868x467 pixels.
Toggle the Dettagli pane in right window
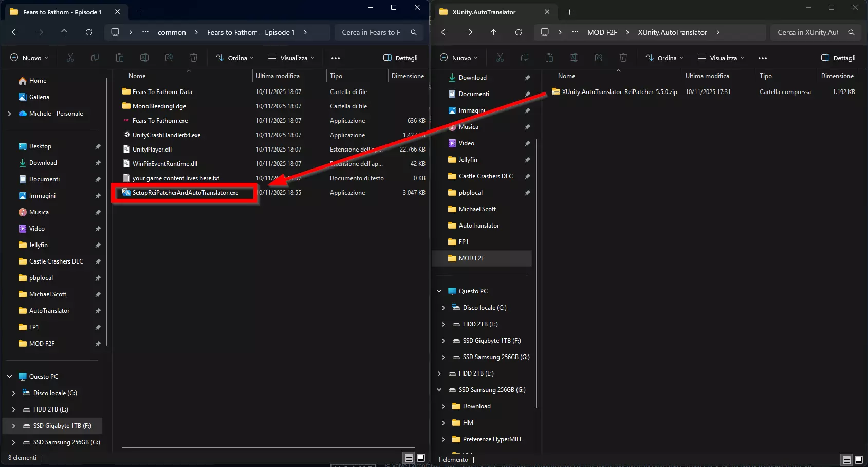(x=838, y=58)
